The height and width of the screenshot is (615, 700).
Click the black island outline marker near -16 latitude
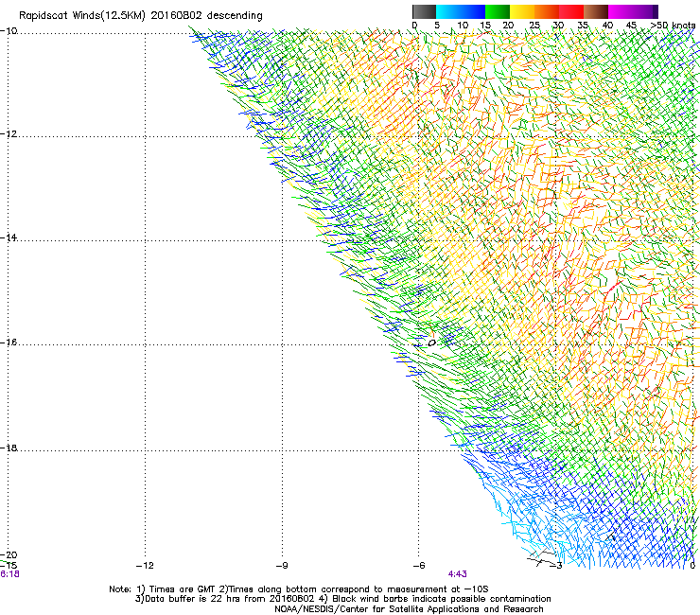(431, 343)
